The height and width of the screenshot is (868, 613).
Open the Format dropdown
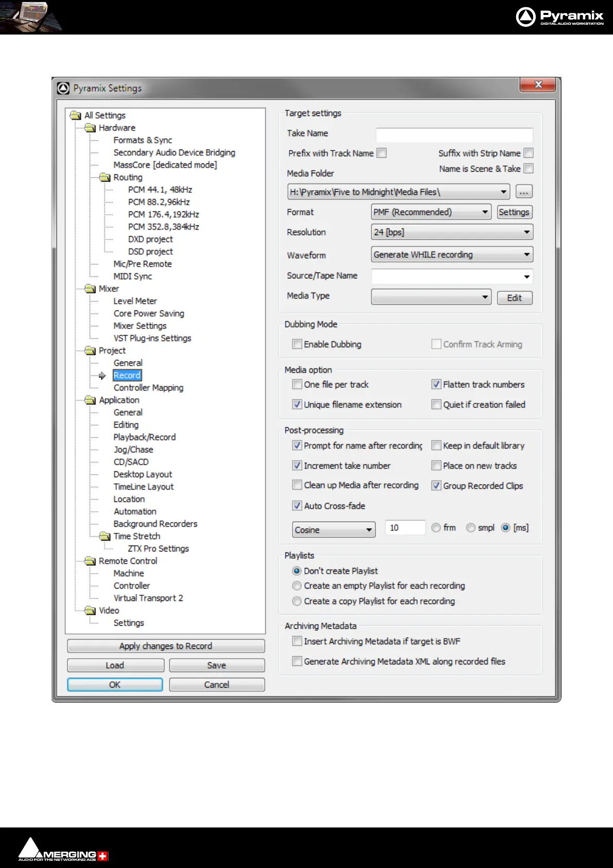[x=431, y=212]
